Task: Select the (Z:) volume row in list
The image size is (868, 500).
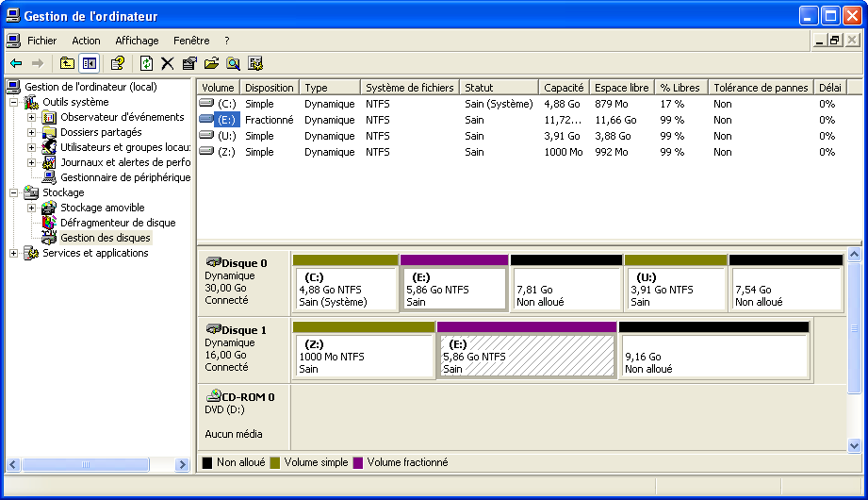Action: click(226, 152)
